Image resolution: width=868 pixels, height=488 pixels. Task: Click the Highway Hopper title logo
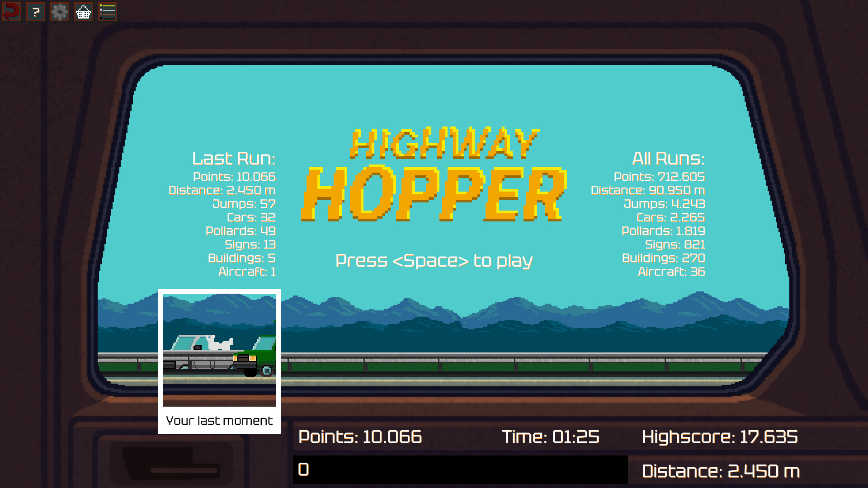[434, 175]
